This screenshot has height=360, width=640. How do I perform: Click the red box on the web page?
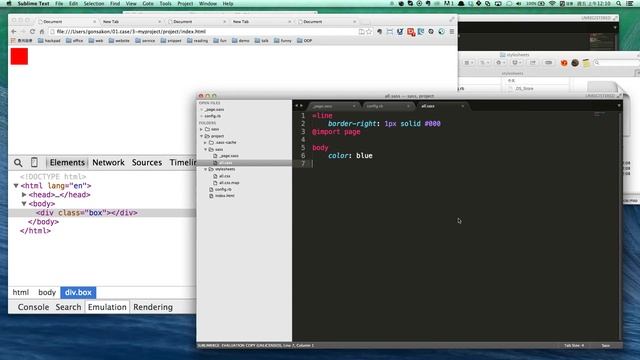tap(19, 56)
